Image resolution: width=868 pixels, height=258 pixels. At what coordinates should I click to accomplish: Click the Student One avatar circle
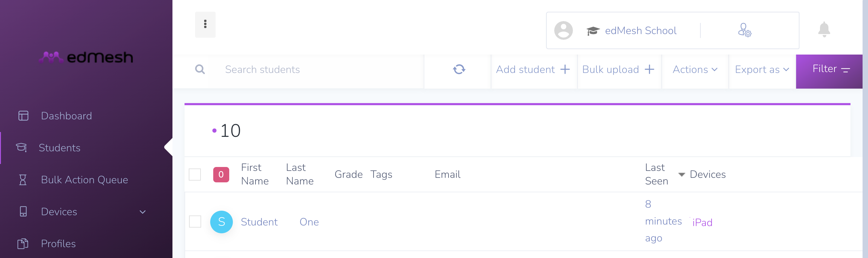[221, 222]
